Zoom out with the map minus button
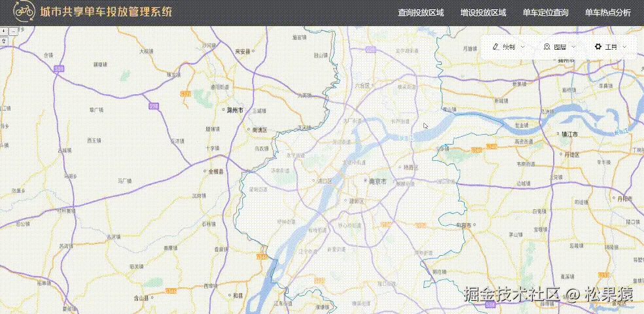 point(14,31)
